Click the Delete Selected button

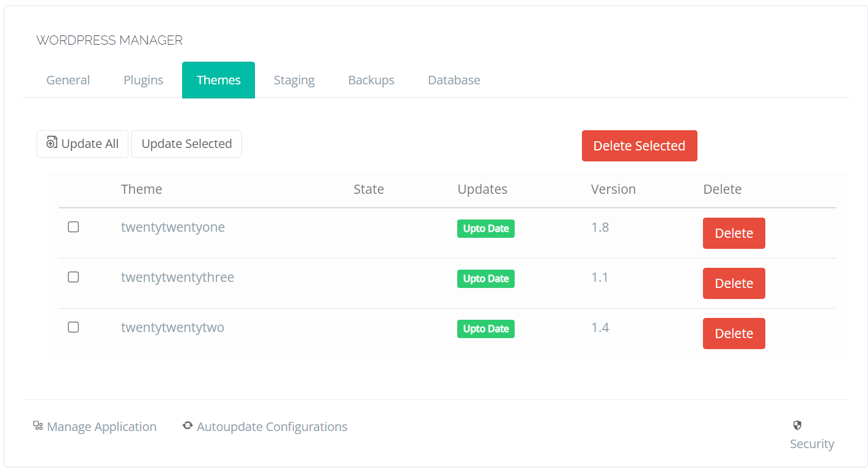(x=639, y=146)
